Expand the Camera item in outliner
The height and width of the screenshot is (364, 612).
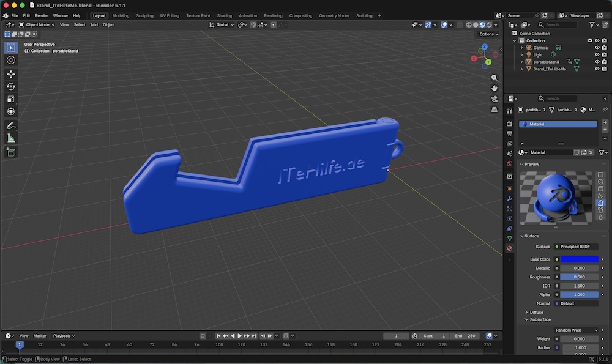pos(521,48)
